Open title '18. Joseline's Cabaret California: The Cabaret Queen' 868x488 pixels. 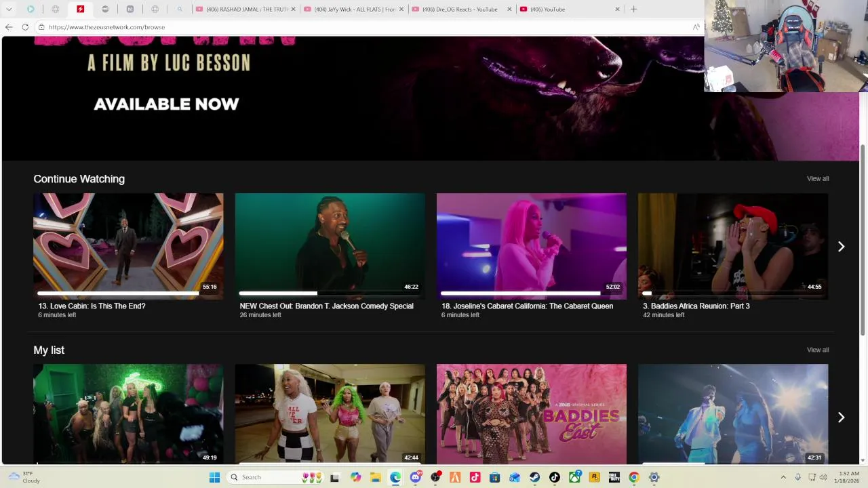tap(527, 306)
